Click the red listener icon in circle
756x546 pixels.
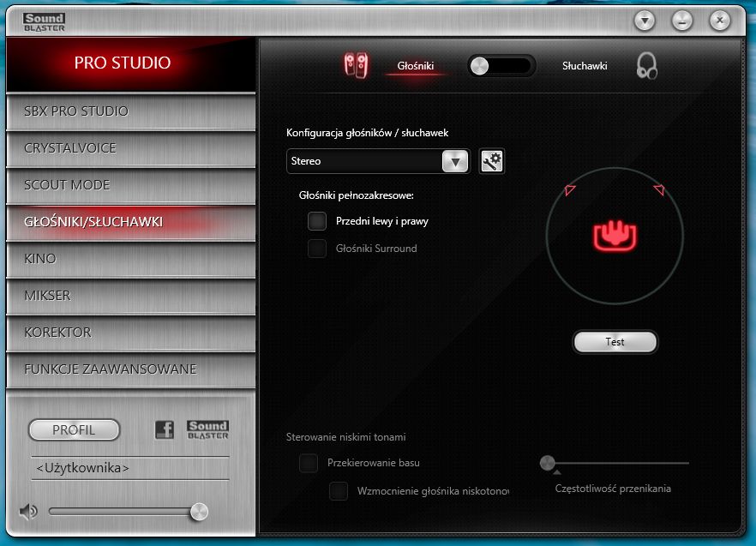[615, 236]
